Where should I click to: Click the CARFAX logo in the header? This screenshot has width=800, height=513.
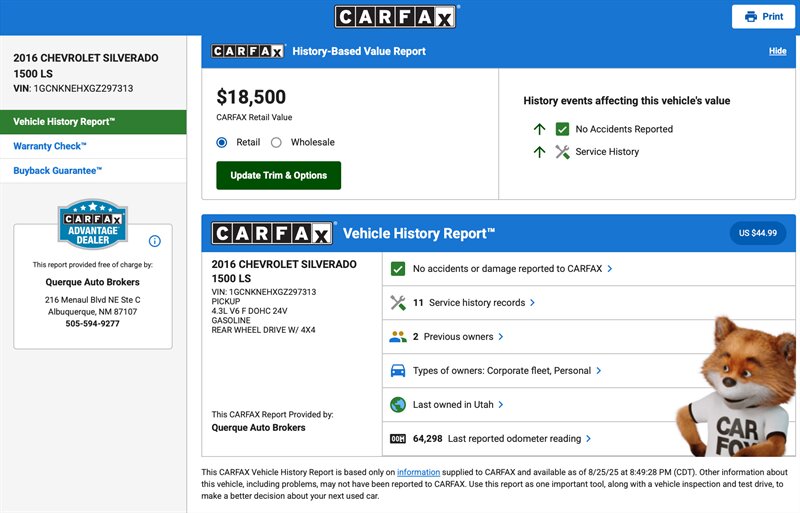click(x=395, y=17)
